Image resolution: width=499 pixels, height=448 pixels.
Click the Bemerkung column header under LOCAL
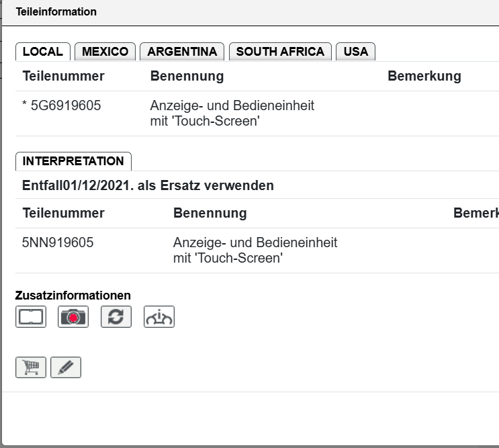424,76
